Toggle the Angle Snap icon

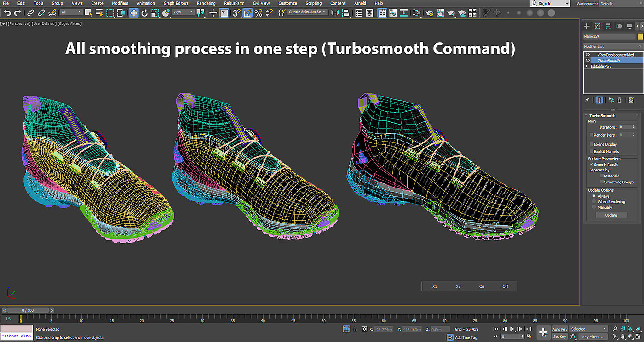247,13
